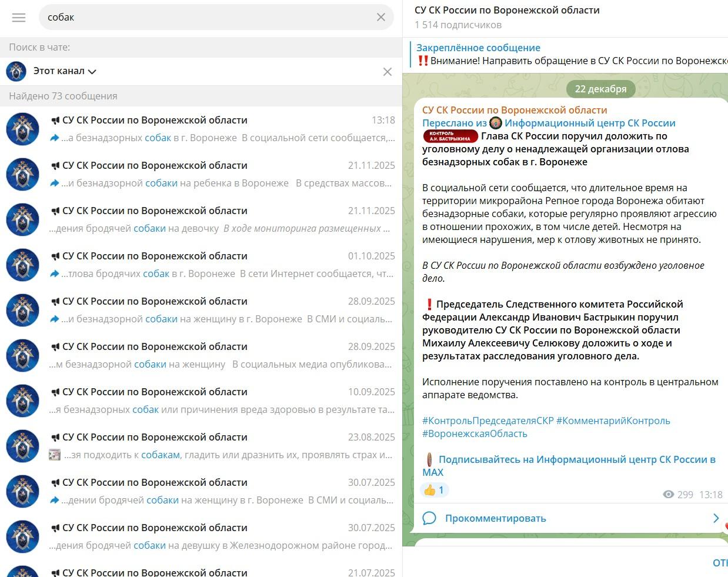This screenshot has width=728, height=577.
Task: Click the thumbs up reaction with count 1
Action: [435, 490]
